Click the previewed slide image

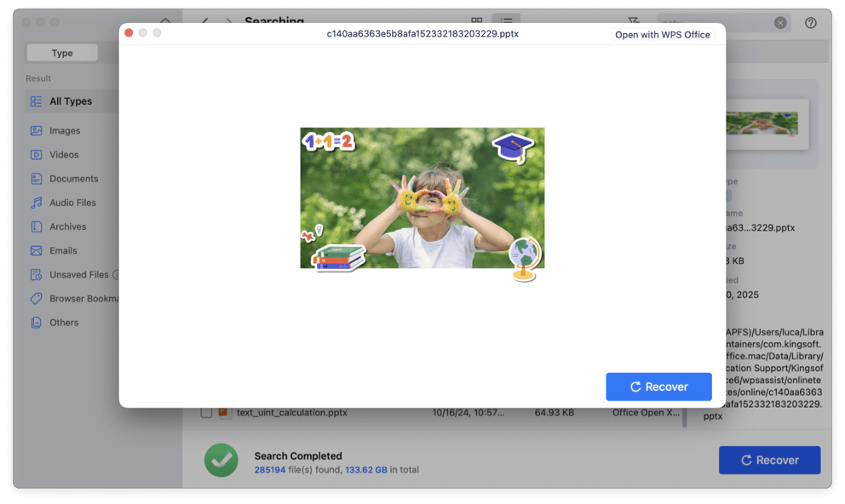[x=422, y=198]
